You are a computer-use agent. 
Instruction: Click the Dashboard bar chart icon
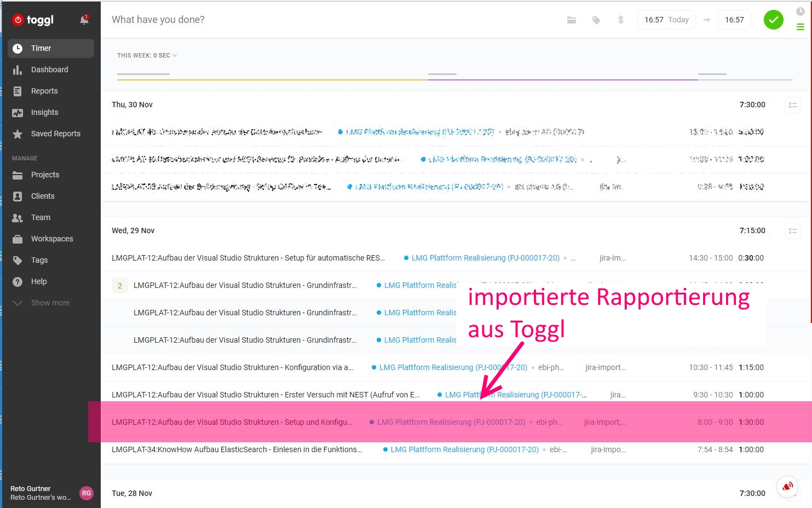pos(18,70)
